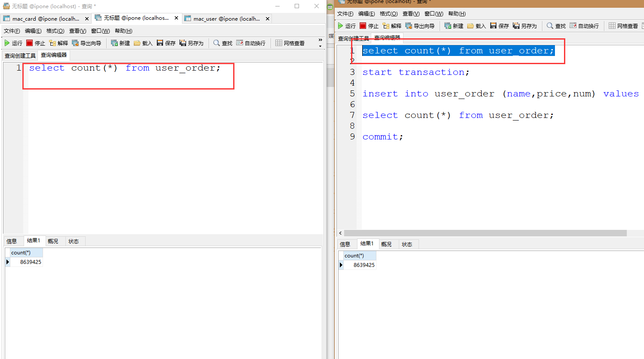Close the mac_user @ipone tab
Screen dimensions: 644x359
[x=268, y=19]
